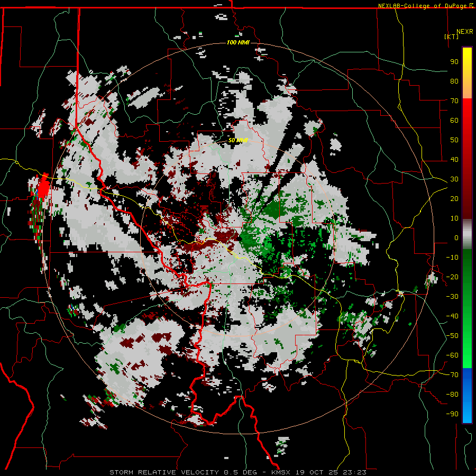Image resolution: width=476 pixels, height=476 pixels.
Task: Click the blue bottom segment of color bar
Action: (467, 395)
